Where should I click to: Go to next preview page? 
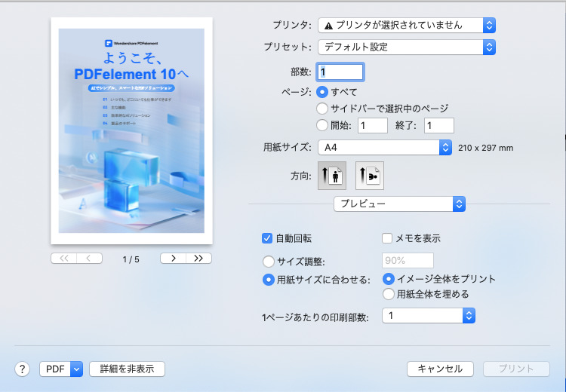(x=174, y=259)
